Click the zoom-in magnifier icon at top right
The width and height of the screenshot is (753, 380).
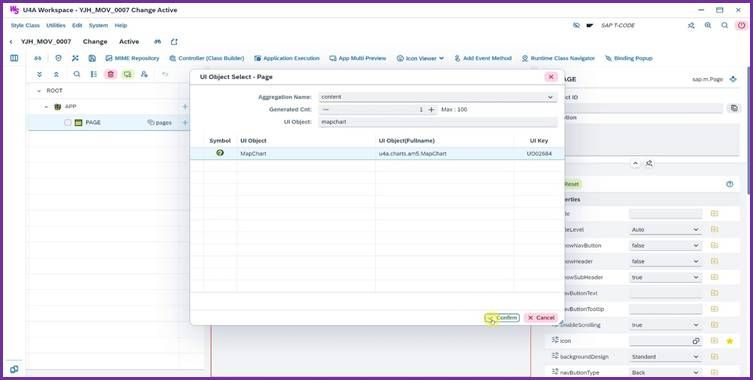pyautogui.click(x=708, y=25)
